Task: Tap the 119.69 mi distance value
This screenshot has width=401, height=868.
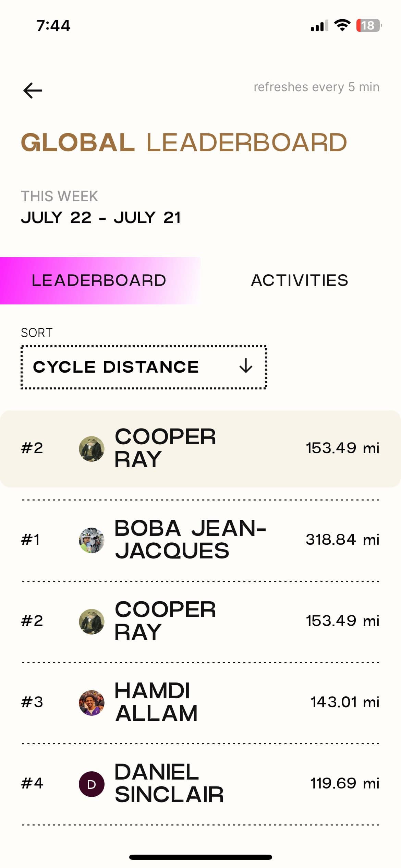Action: [345, 783]
